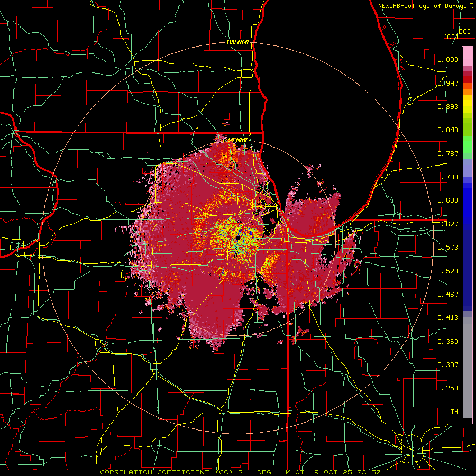The image size is (476, 476).
Task: Click the 0.680 color scale label
Action: pos(448,200)
